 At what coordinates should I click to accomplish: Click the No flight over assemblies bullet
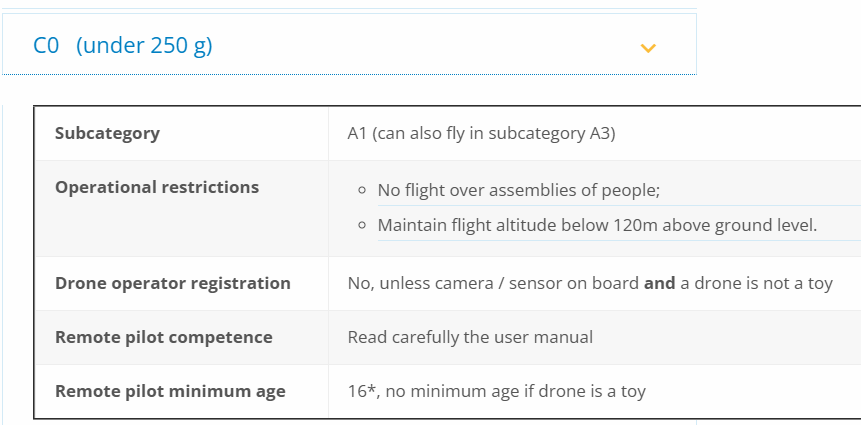[x=518, y=191]
